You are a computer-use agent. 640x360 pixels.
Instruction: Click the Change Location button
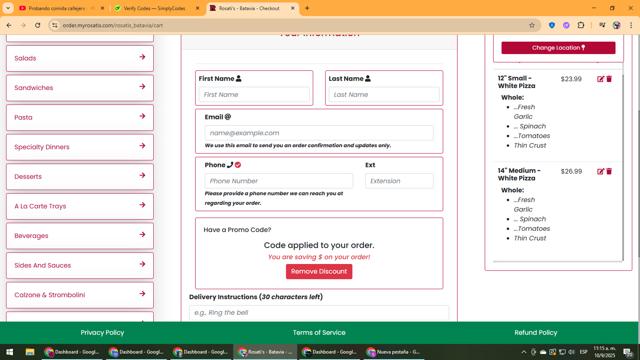point(558,48)
